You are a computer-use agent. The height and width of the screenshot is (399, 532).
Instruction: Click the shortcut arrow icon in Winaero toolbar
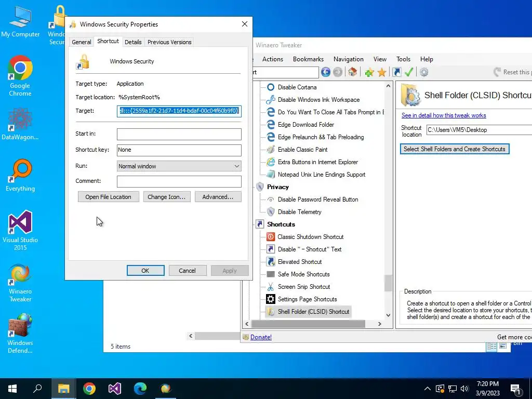click(x=396, y=72)
